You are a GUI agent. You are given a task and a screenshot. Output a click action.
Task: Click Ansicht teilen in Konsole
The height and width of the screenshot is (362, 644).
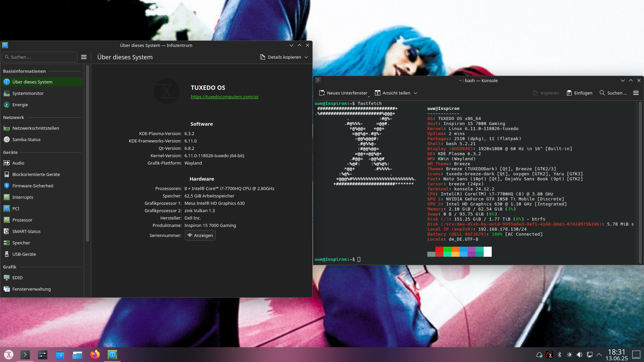[x=392, y=93]
